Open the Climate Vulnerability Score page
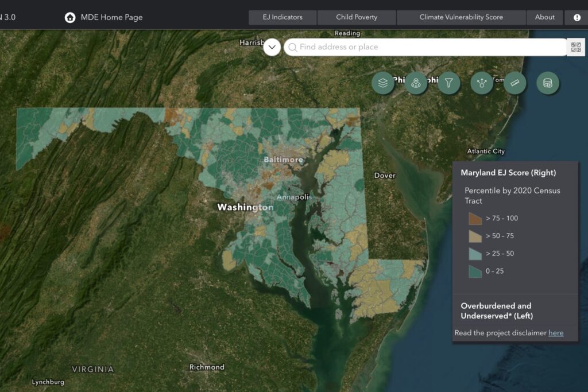 tap(461, 17)
